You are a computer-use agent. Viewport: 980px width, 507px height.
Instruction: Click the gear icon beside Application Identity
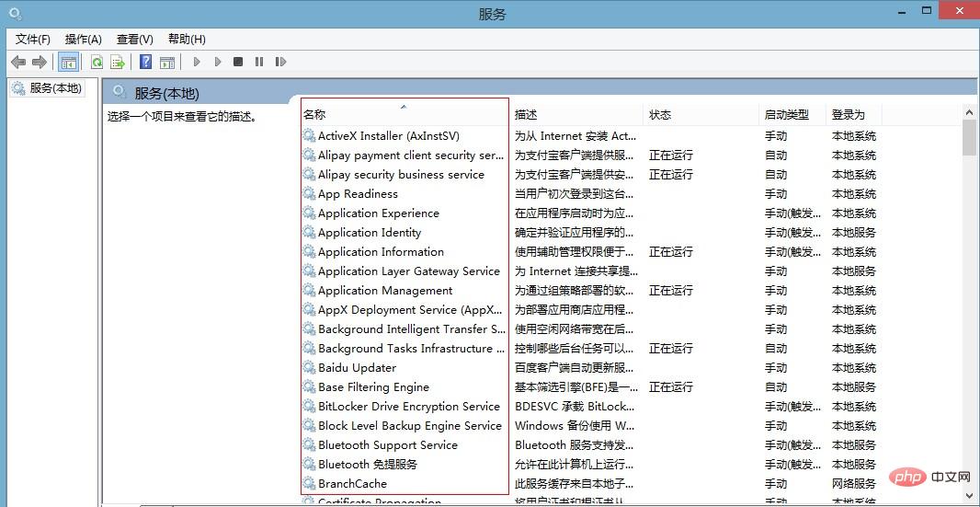[x=309, y=232]
